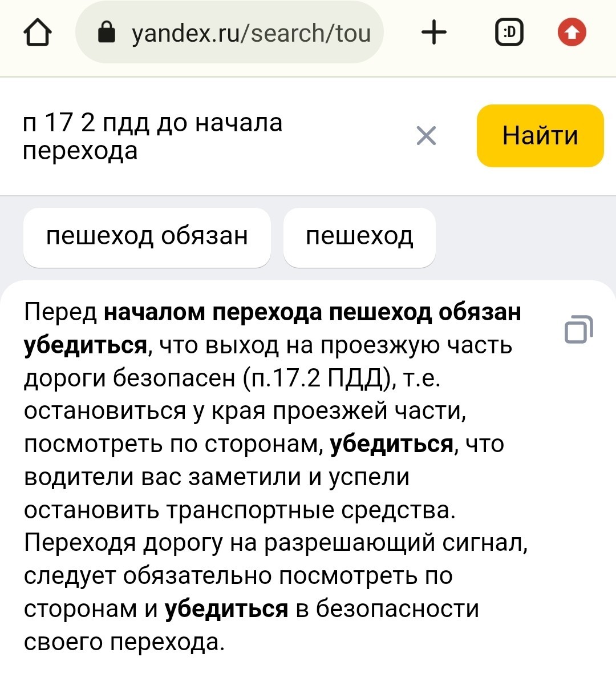The image size is (616, 677).
Task: Select the suggestion chip 'пешеход'
Action: pyautogui.click(x=359, y=237)
